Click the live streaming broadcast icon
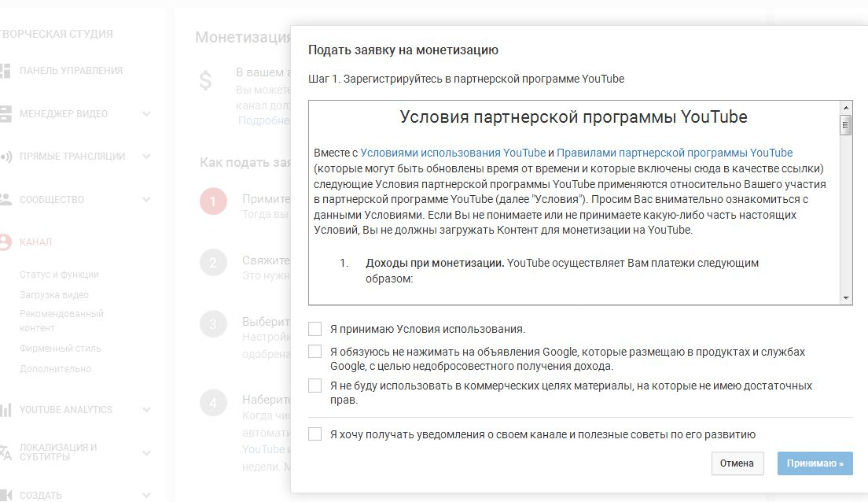The width and height of the screenshot is (868, 502). [x=6, y=157]
